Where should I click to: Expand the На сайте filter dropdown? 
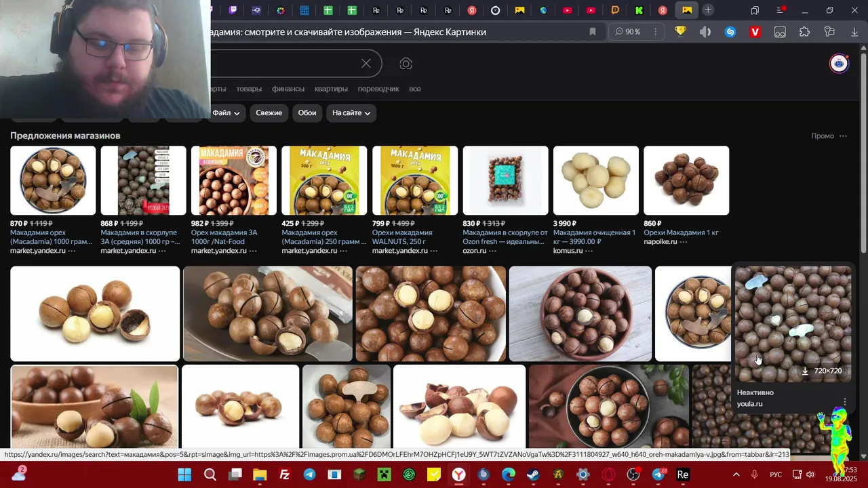pyautogui.click(x=351, y=113)
